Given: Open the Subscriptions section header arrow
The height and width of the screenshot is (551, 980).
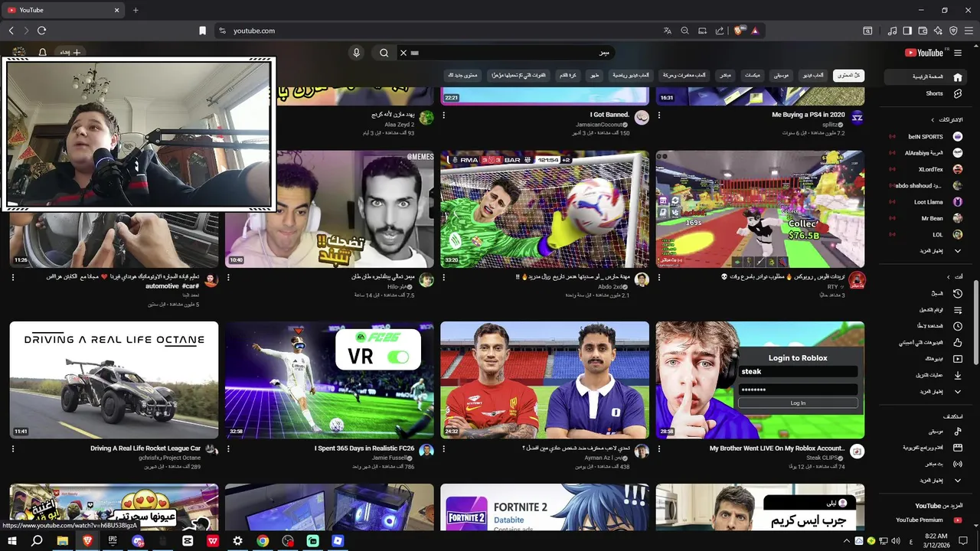Looking at the screenshot, I should 933,120.
